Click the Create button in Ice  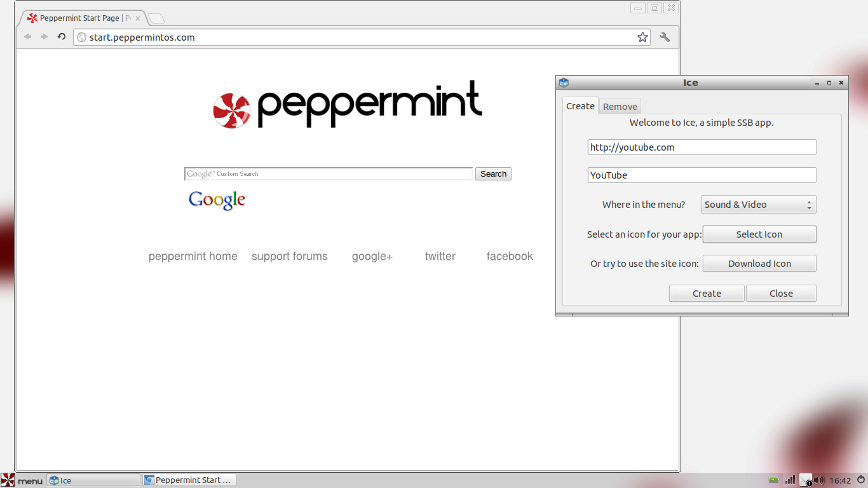click(x=707, y=294)
